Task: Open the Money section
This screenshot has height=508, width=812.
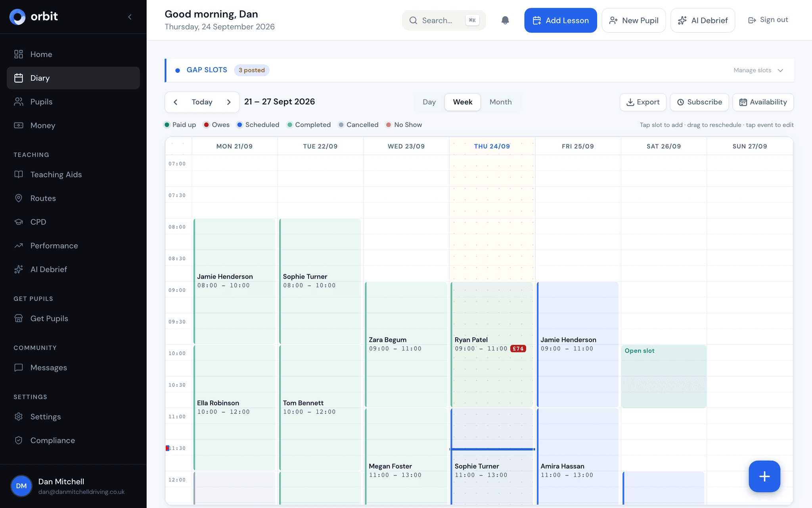Action: [73, 125]
